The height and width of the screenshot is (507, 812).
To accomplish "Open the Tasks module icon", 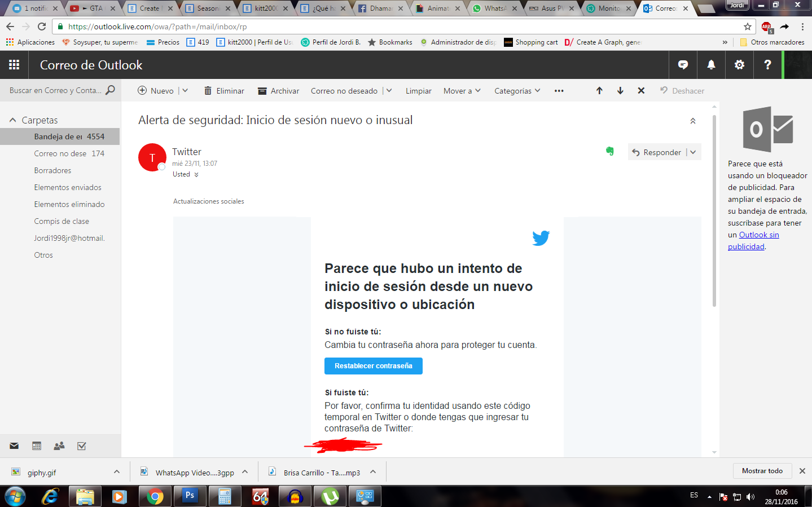I will click(81, 446).
